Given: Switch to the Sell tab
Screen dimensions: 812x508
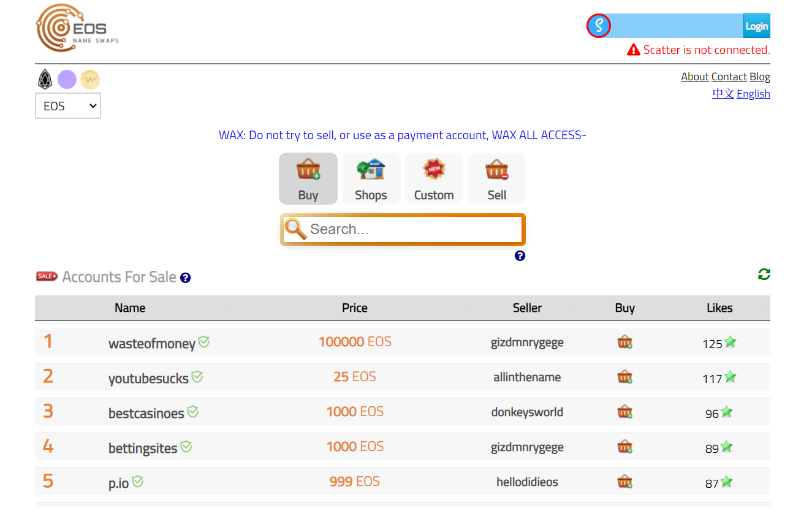Looking at the screenshot, I should [497, 178].
